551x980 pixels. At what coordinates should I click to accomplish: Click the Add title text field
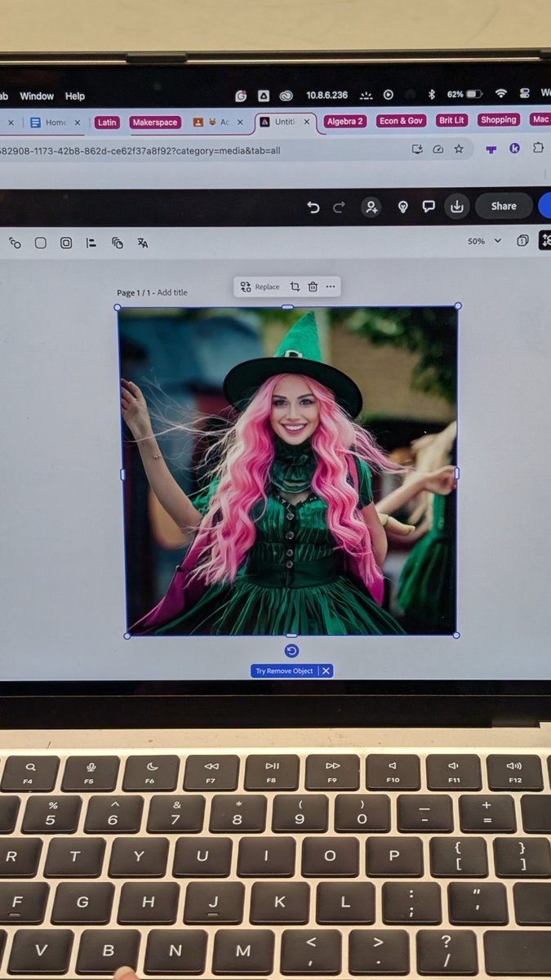172,292
